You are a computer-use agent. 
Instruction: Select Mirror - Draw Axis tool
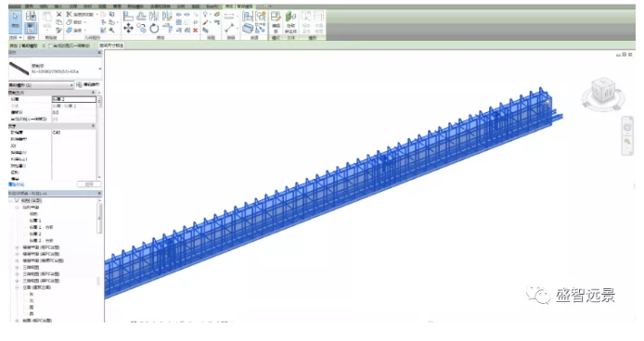[x=167, y=17]
